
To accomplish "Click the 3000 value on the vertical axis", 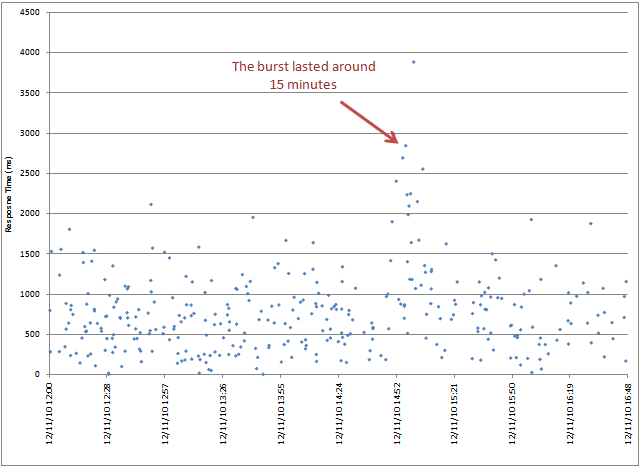I will click(30, 133).
